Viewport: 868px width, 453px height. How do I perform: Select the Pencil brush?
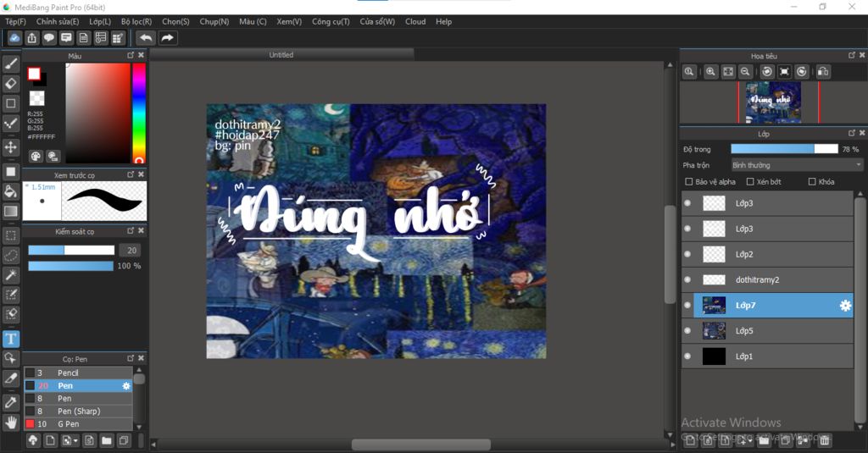pyautogui.click(x=78, y=373)
